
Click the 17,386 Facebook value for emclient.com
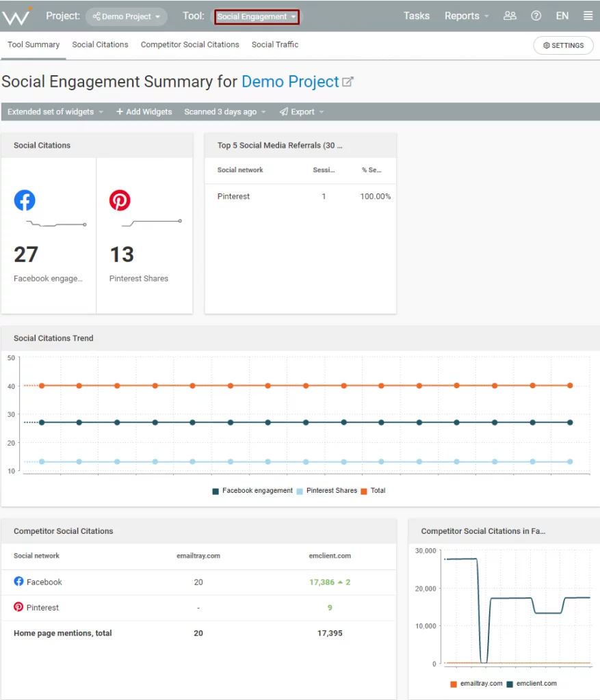click(x=322, y=582)
